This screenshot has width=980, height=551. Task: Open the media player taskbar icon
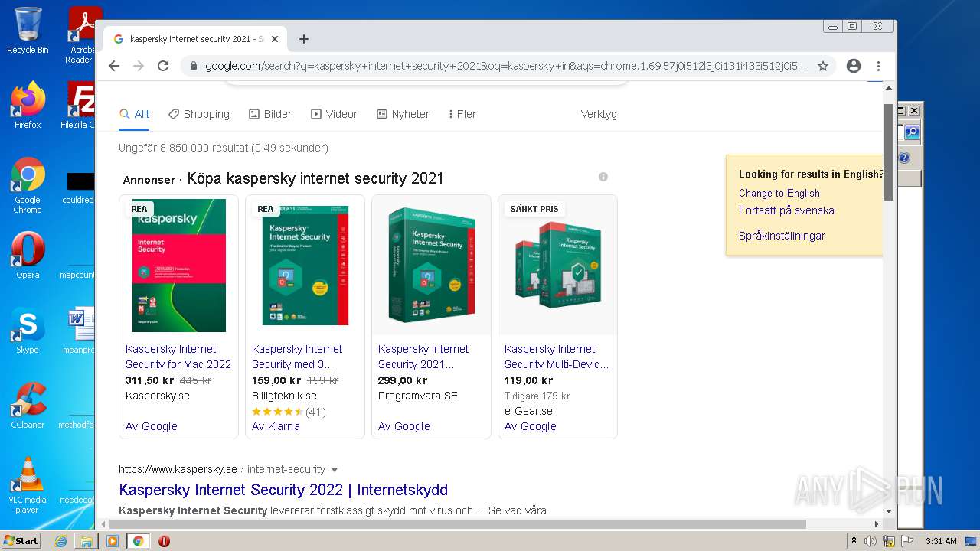(x=113, y=541)
